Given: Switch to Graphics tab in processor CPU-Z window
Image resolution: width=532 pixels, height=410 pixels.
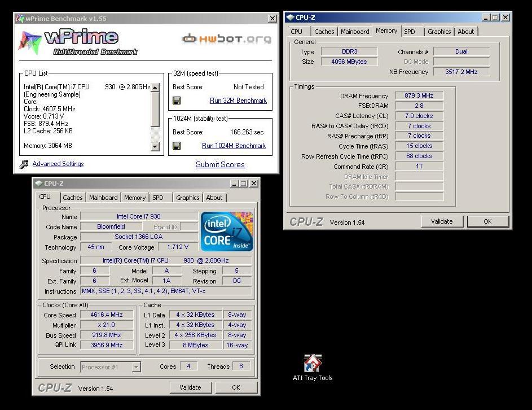Looking at the screenshot, I should [x=188, y=198].
